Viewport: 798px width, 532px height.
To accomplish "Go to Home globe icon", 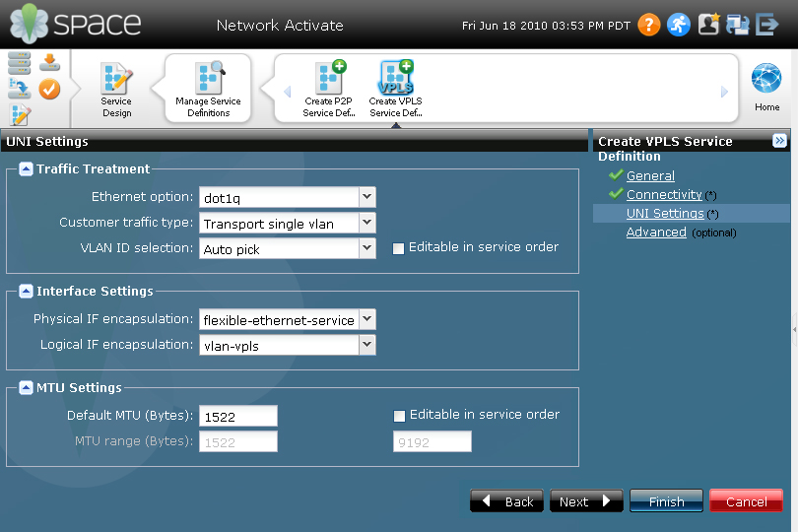I will coord(766,87).
